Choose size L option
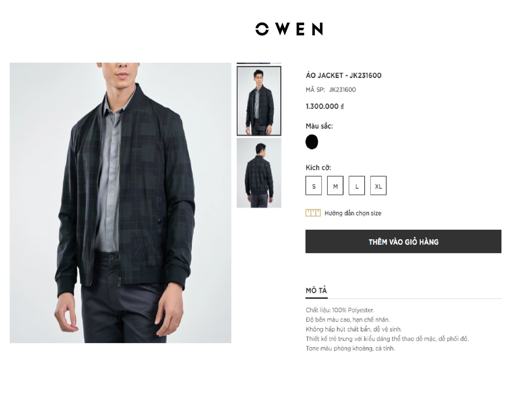The width and height of the screenshot is (532, 402). point(357,185)
